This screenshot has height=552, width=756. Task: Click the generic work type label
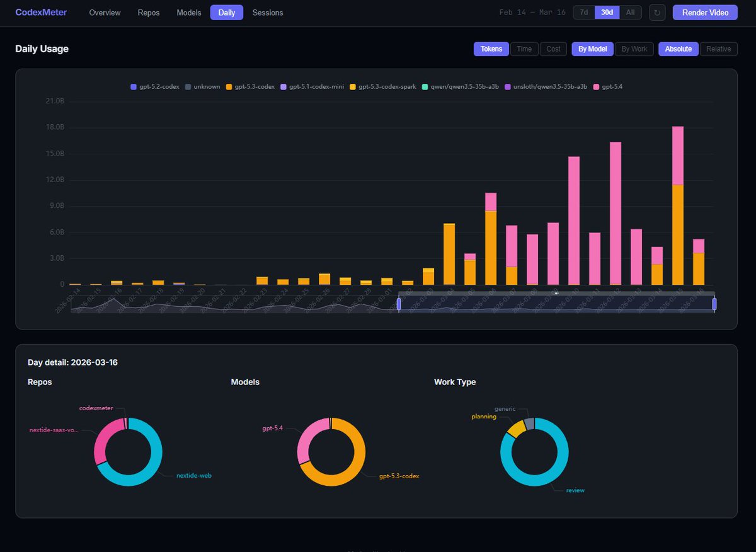click(505, 409)
